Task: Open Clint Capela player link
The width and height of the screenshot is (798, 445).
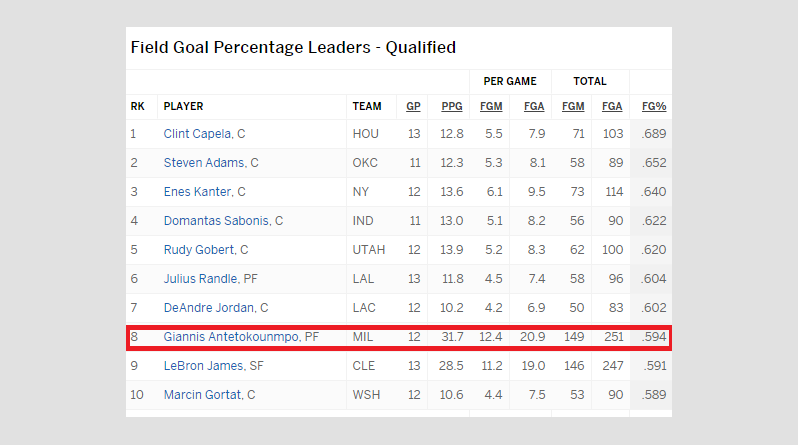Action: [x=197, y=134]
